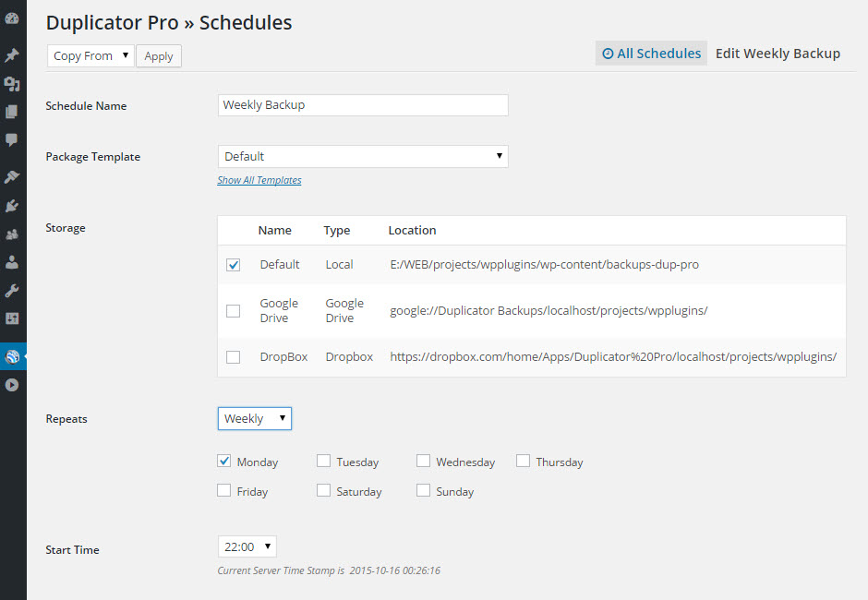Image resolution: width=868 pixels, height=600 pixels.
Task: Open the Dashboard icon in sidebar
Action: (x=12, y=18)
